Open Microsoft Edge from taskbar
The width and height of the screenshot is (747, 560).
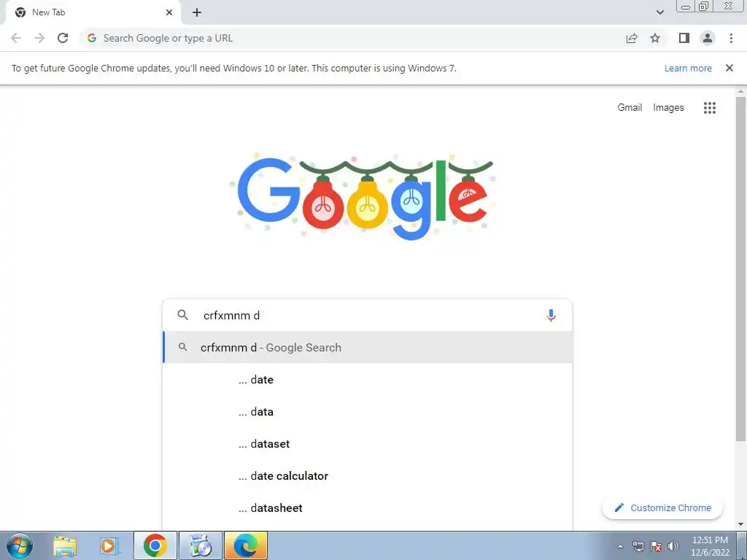pyautogui.click(x=245, y=545)
